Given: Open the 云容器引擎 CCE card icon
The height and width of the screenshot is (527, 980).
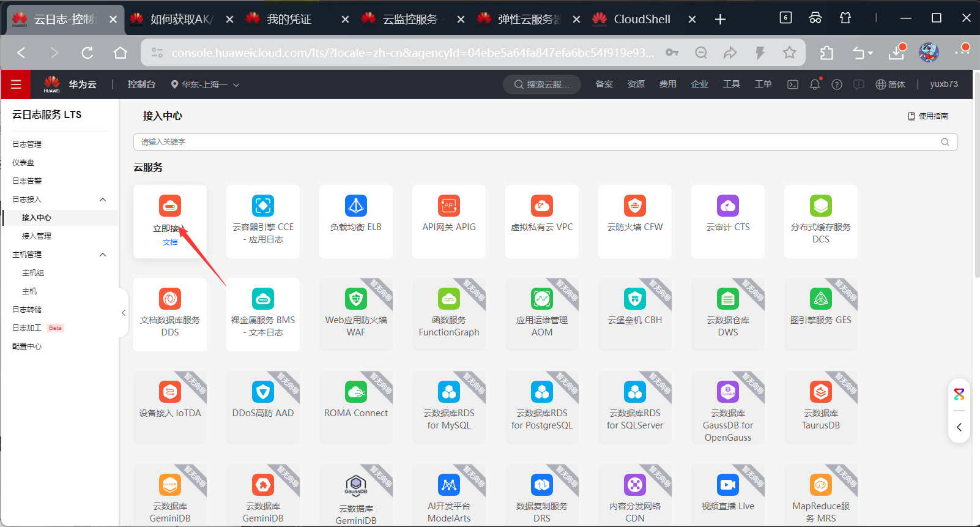Looking at the screenshot, I should point(263,206).
